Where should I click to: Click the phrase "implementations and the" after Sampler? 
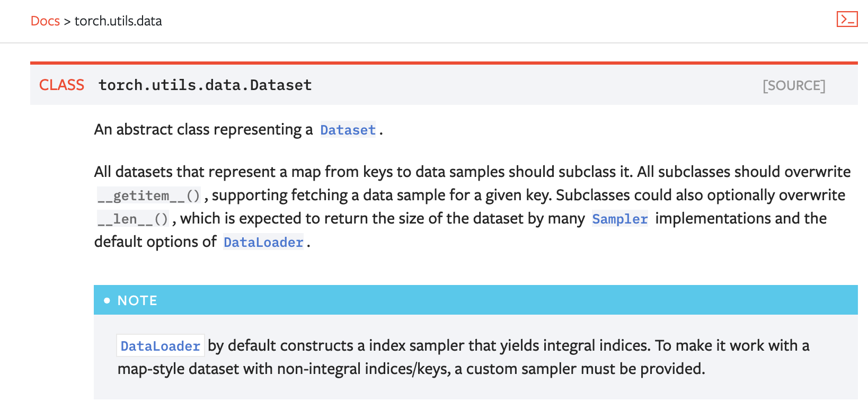pyautogui.click(x=741, y=218)
